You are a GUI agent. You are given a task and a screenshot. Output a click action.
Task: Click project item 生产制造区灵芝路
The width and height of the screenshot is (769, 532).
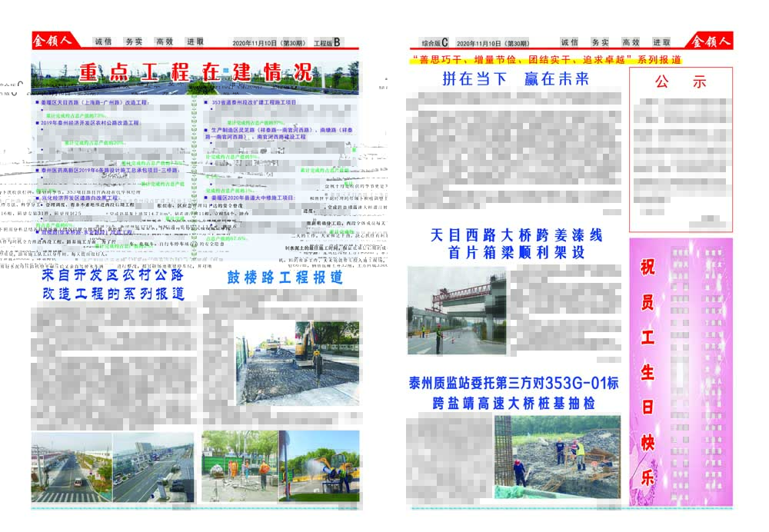[280, 133]
